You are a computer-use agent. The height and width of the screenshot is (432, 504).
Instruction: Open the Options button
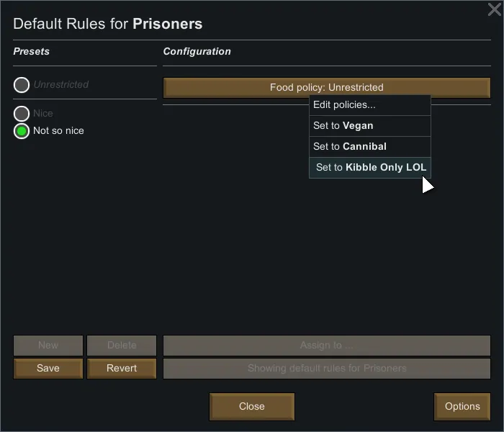point(462,406)
